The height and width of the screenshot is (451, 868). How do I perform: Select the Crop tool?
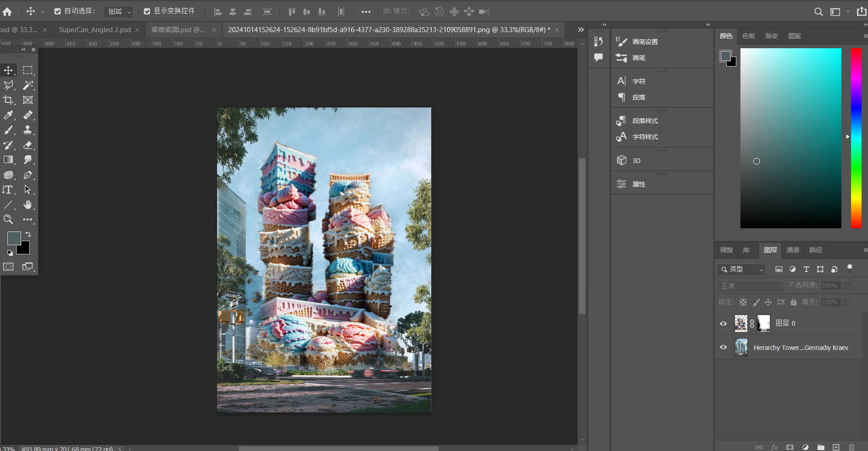point(8,100)
